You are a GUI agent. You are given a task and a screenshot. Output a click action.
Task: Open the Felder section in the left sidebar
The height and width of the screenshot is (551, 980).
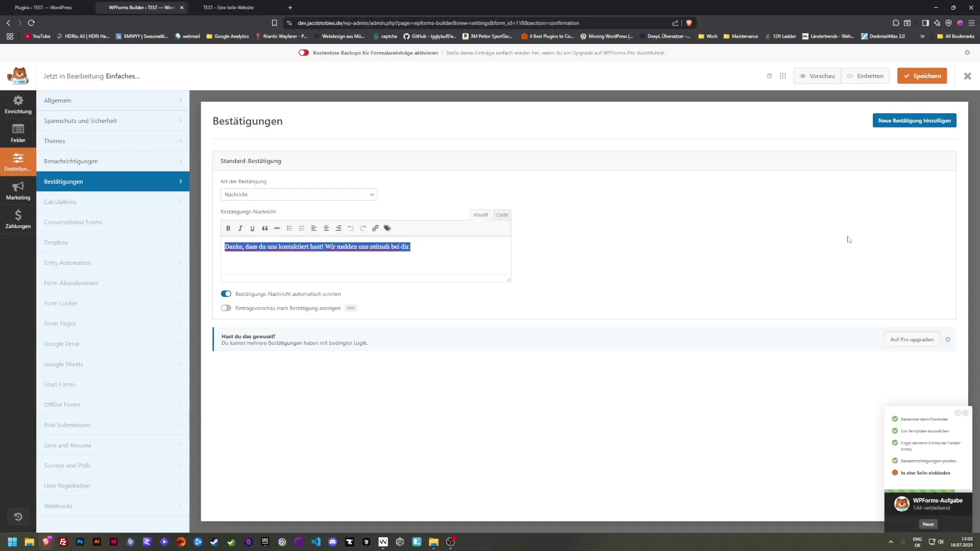coord(18,133)
